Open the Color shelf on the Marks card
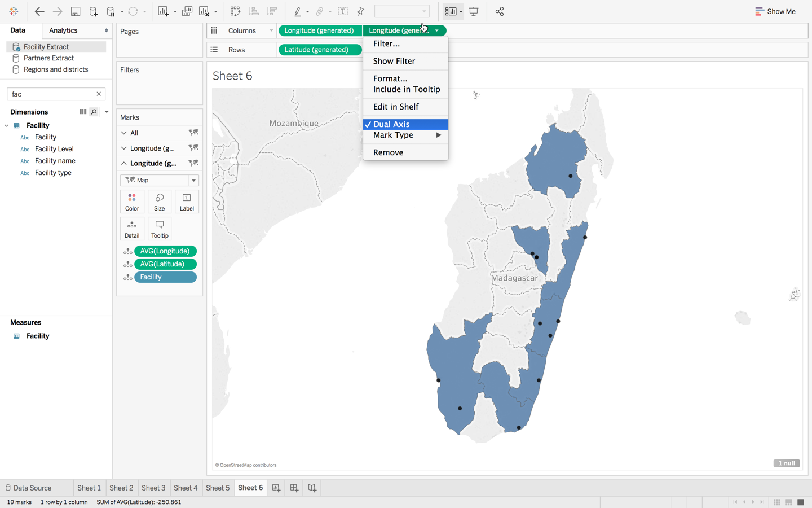This screenshot has height=508, width=812. (x=132, y=201)
